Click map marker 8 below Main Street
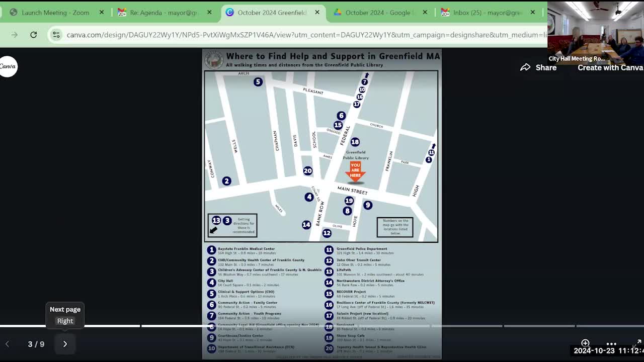This screenshot has height=362, width=644. [347, 211]
